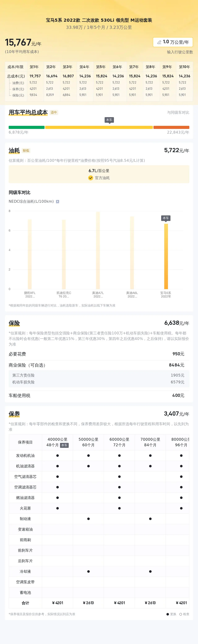Click the 本车 tag over the 宝马5系 bar
The height and width of the screenshot is (644, 198).
tap(166, 218)
